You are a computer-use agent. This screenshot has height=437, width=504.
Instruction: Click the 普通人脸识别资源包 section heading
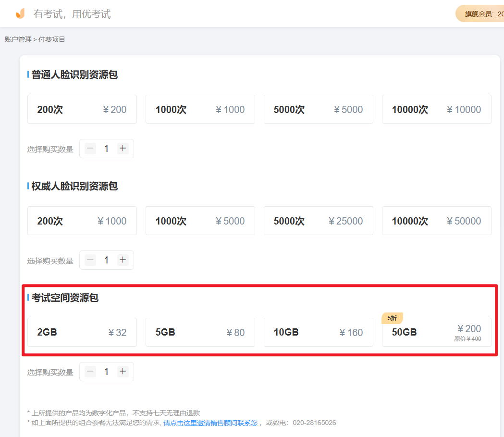[74, 75]
